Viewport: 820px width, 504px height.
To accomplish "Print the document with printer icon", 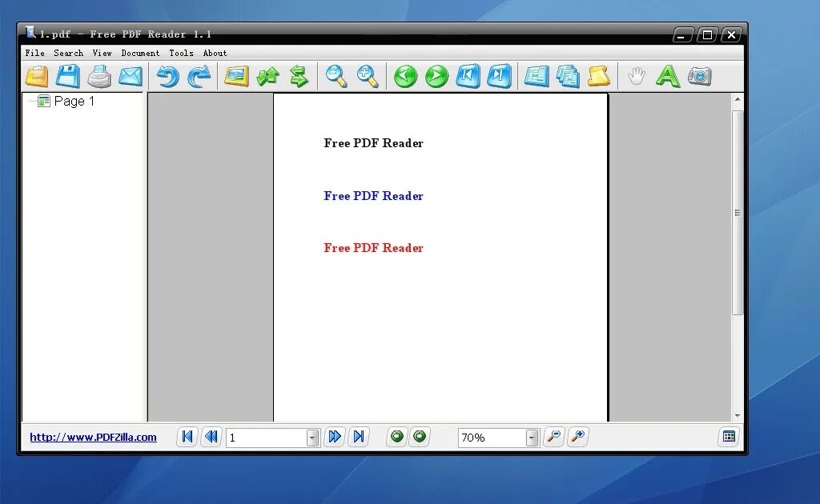I will point(98,76).
